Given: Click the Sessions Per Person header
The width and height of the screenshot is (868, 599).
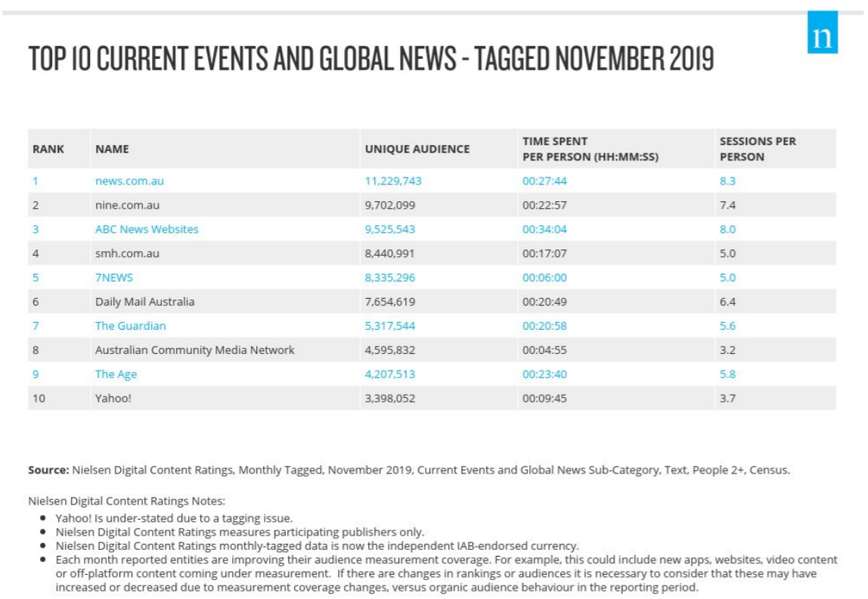Looking at the screenshot, I should coord(757,149).
